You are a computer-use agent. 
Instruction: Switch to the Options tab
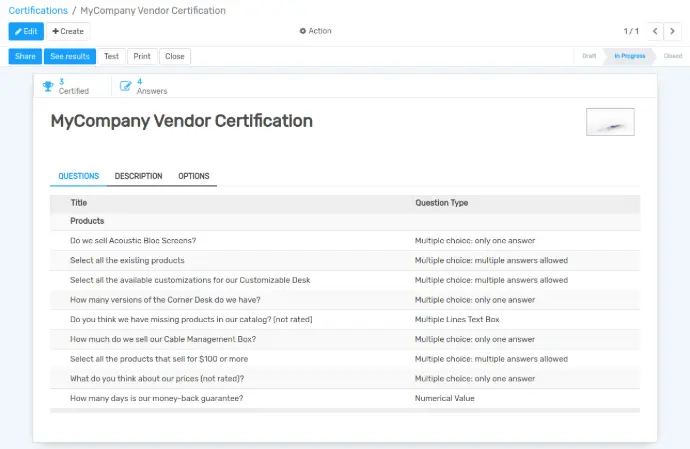[194, 176]
